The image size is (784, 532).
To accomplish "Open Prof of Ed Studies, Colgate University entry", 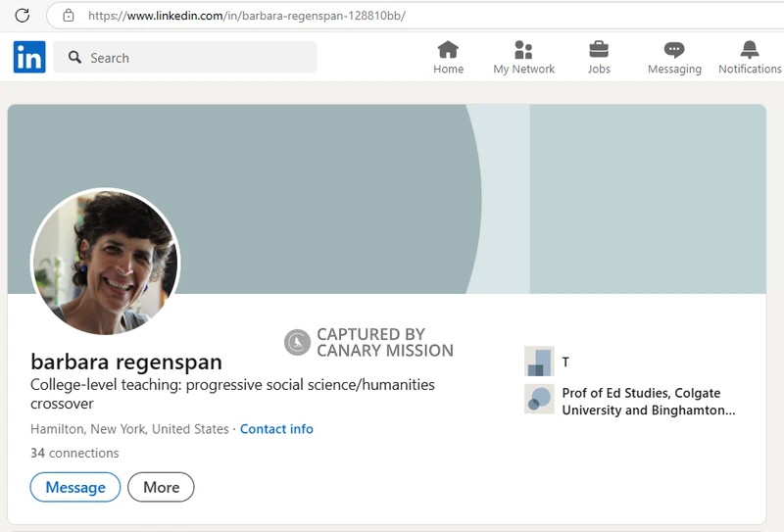I will [x=649, y=402].
